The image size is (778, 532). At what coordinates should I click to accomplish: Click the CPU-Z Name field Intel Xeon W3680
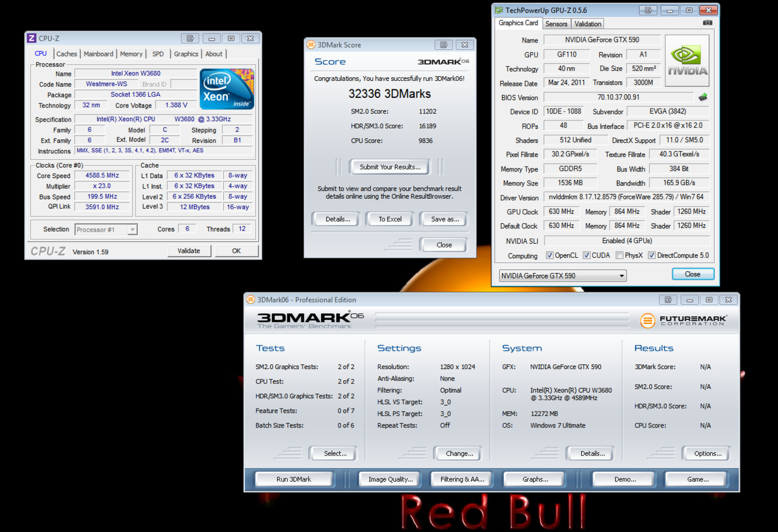pos(136,74)
